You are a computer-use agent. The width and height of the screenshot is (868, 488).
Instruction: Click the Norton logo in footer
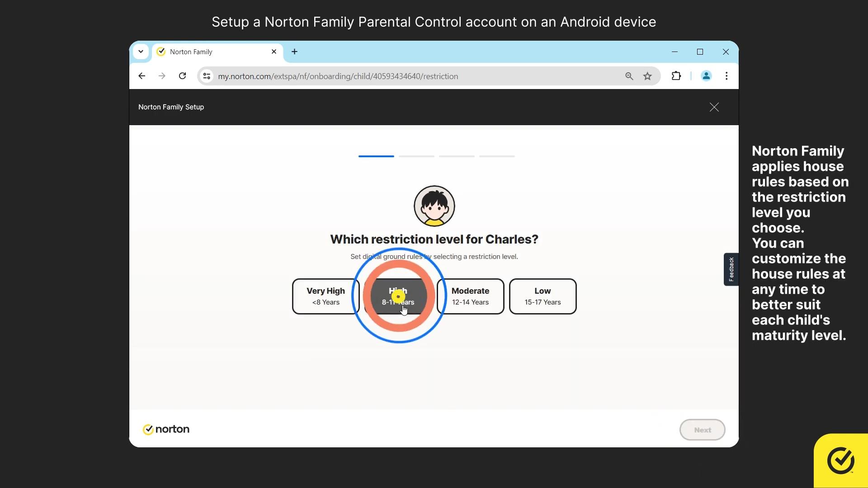pos(166,429)
